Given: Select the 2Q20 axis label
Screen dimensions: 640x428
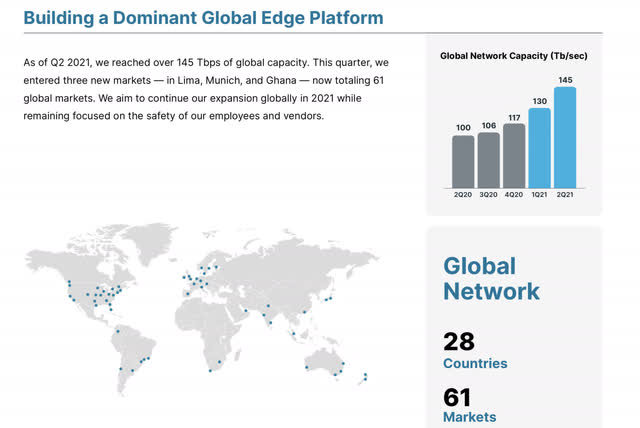Looking at the screenshot, I should pos(463,194).
